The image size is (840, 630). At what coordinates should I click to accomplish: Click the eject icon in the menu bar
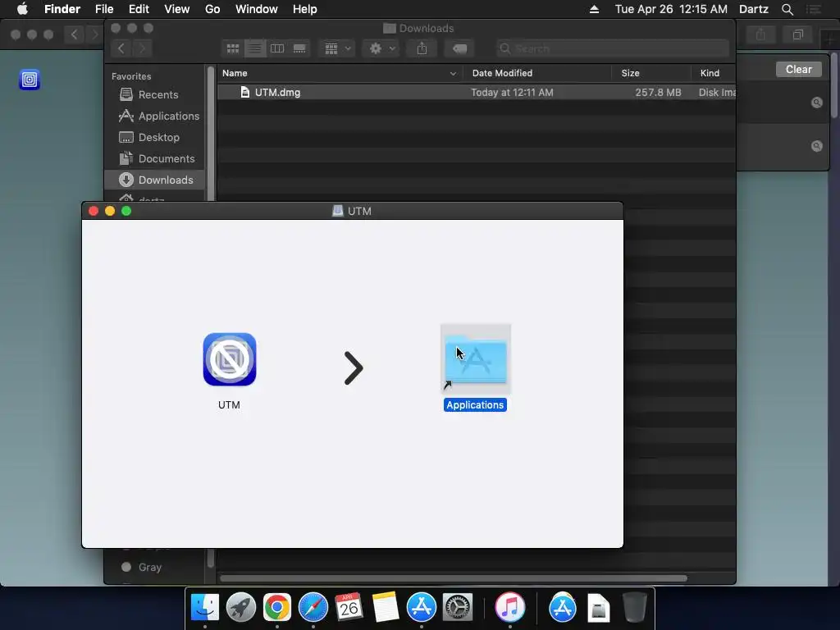(594, 9)
